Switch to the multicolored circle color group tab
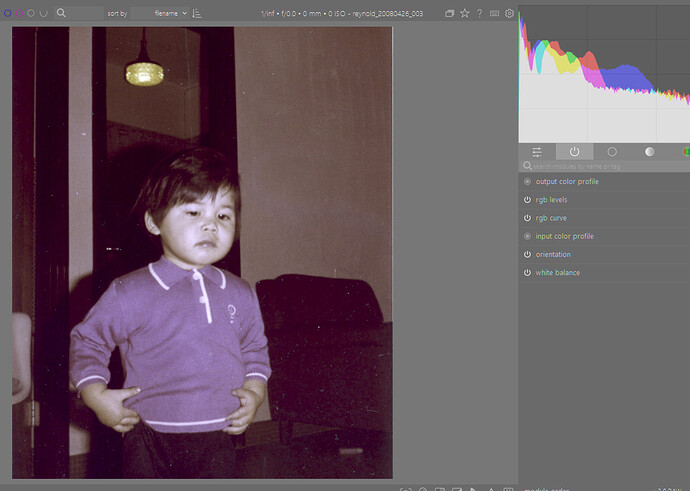Viewport: 690px width, 491px height. point(686,152)
